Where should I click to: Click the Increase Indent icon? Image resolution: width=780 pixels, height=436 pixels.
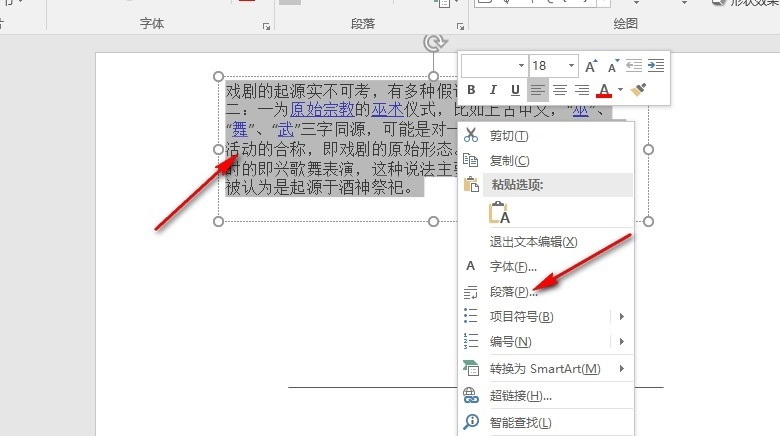pos(655,65)
